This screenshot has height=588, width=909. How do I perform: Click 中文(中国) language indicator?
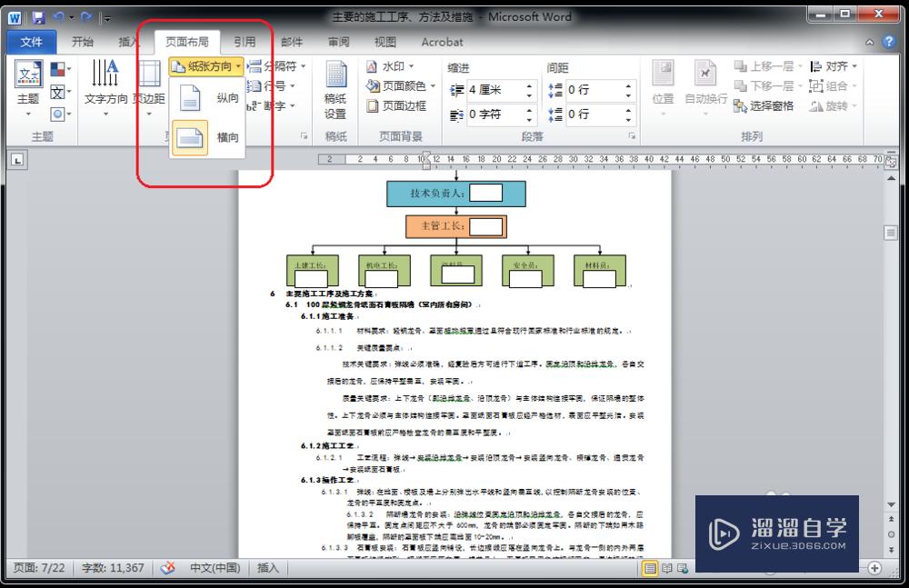215,568
